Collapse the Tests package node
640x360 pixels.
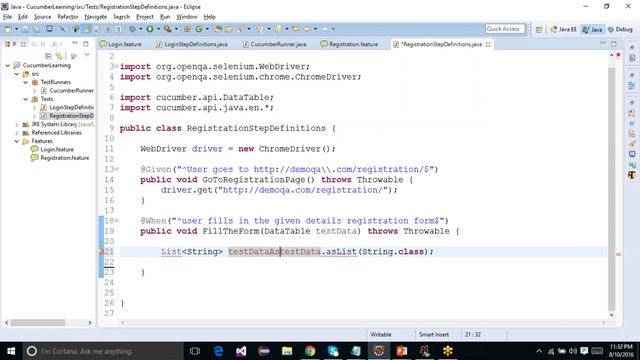coord(25,99)
